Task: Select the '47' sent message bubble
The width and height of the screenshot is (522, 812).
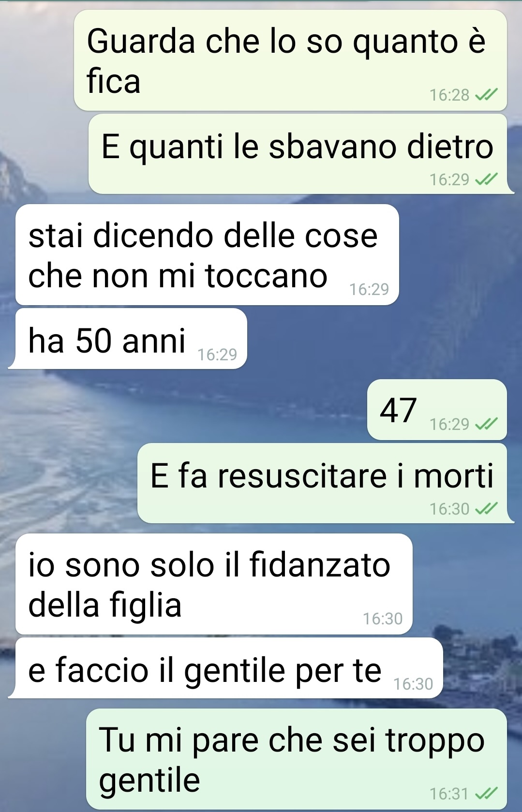Action: (437, 410)
